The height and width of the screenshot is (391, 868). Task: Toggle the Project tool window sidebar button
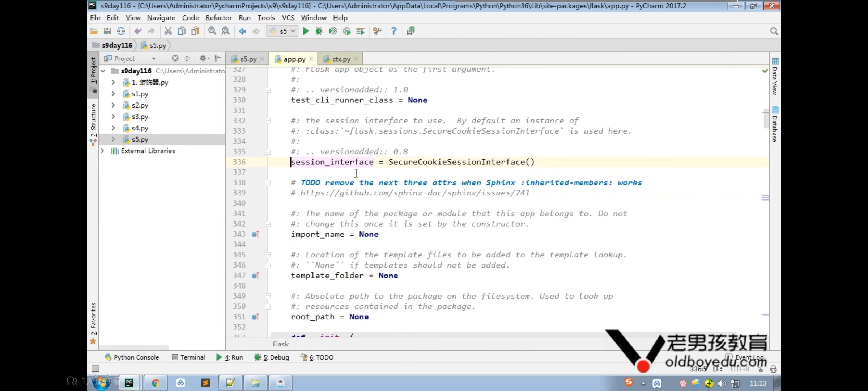point(93,71)
